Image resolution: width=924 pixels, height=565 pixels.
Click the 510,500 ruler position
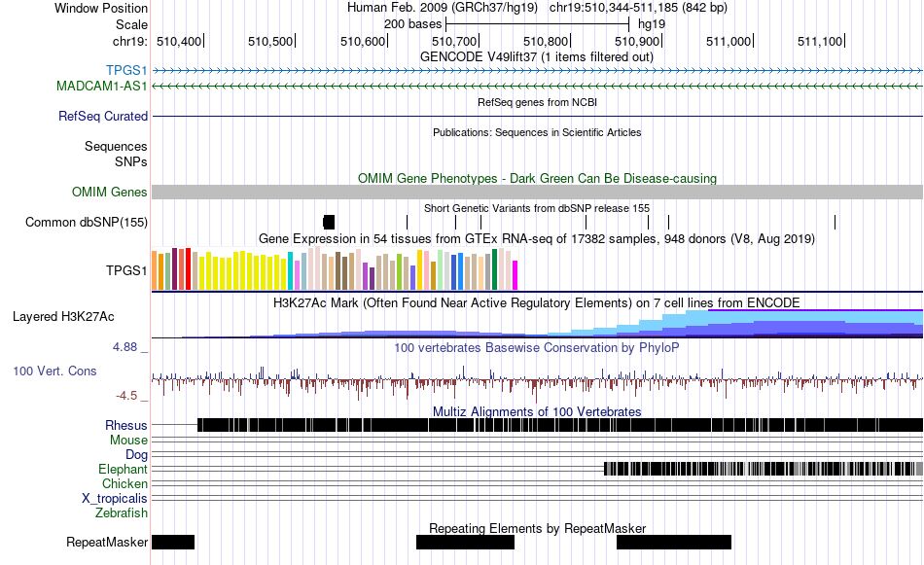click(x=270, y=41)
